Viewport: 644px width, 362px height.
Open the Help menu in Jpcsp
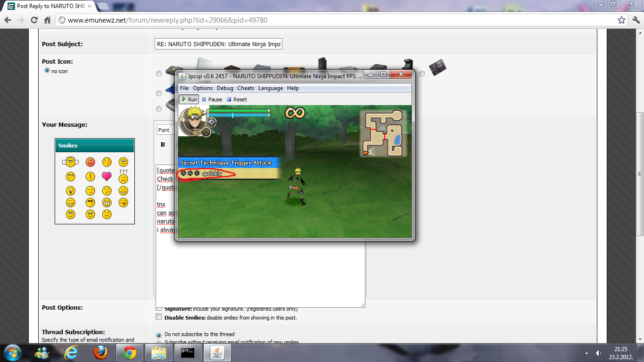293,88
